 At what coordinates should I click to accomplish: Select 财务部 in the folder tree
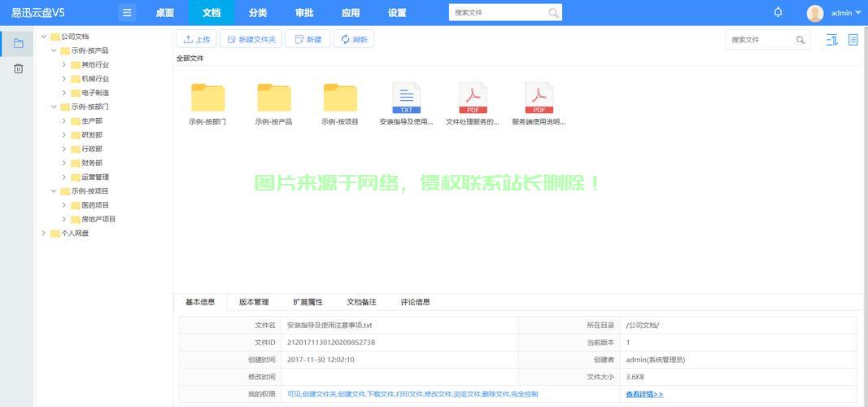(x=92, y=163)
